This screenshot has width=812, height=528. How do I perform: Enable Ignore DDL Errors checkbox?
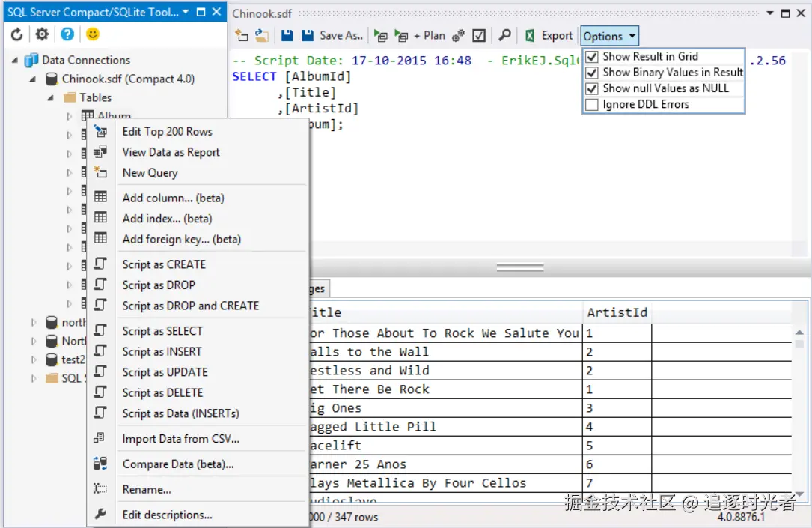tap(592, 105)
